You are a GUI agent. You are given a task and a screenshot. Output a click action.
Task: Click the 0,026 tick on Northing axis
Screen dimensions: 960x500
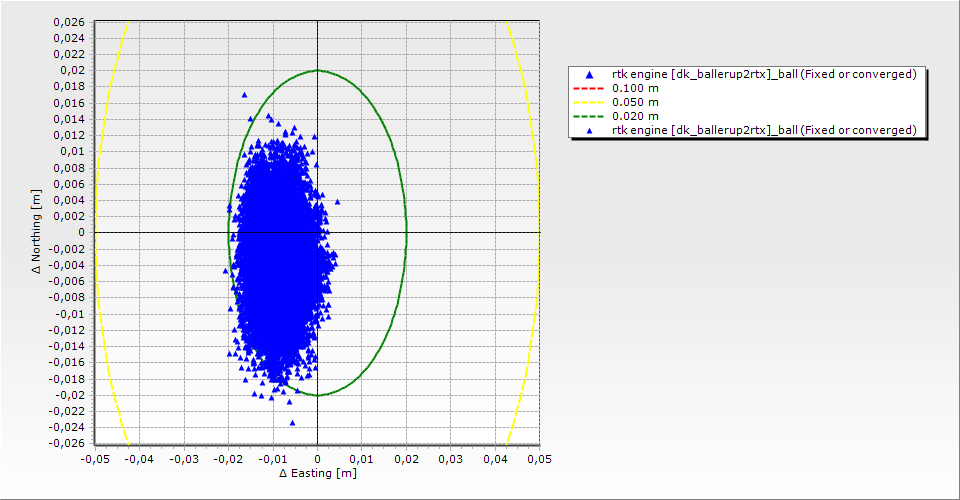tap(69, 22)
